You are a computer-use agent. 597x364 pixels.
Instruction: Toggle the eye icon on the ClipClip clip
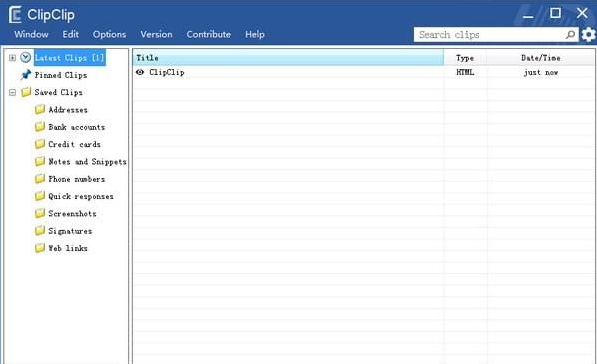[140, 72]
